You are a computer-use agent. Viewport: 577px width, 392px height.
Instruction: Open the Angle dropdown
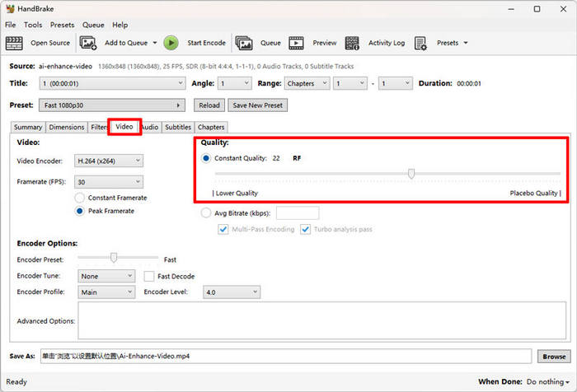click(x=235, y=83)
